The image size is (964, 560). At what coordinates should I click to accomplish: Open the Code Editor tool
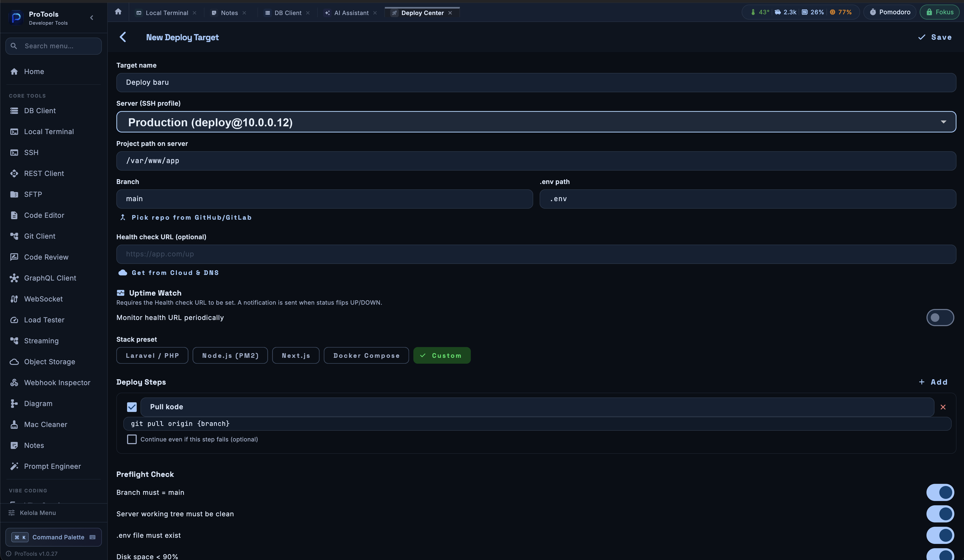53,215
